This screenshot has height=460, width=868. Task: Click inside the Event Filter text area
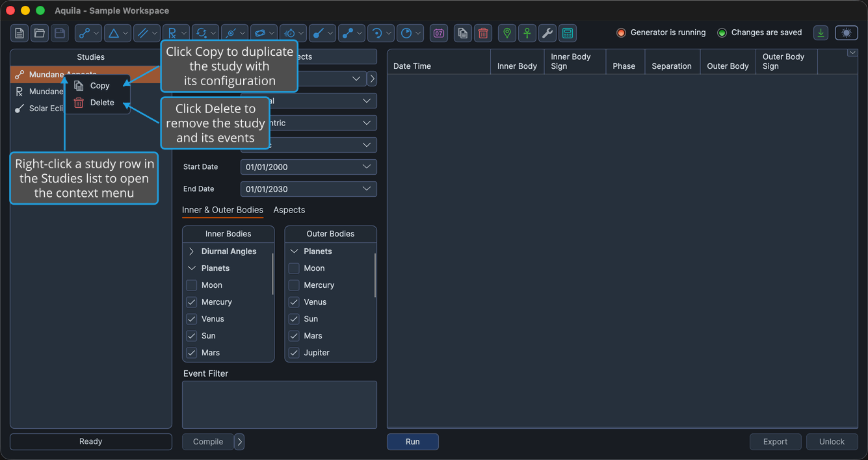(280, 405)
